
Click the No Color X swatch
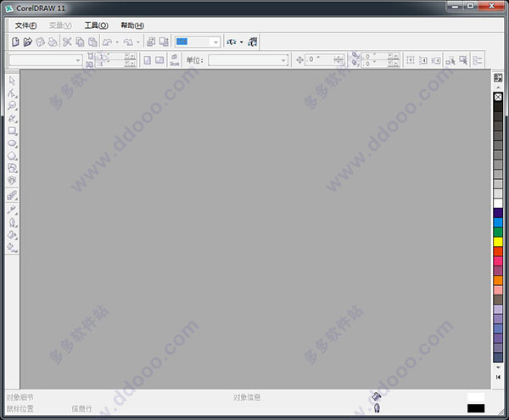pos(498,97)
